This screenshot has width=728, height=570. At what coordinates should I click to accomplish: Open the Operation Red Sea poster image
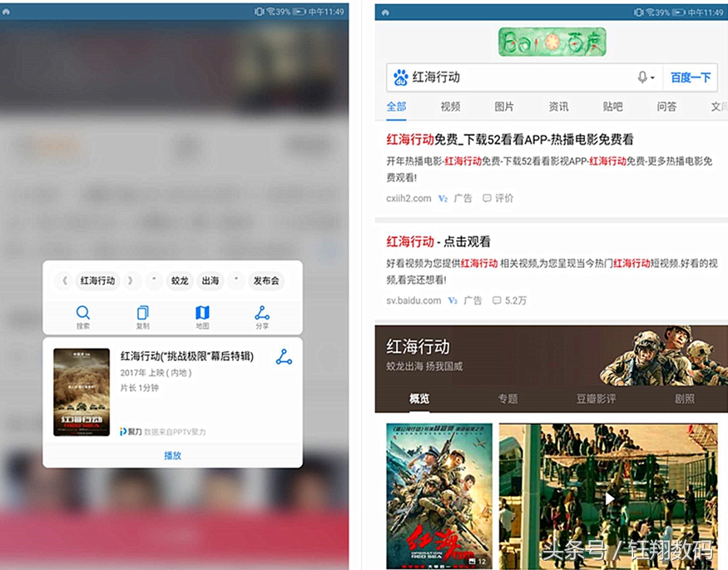[439, 496]
